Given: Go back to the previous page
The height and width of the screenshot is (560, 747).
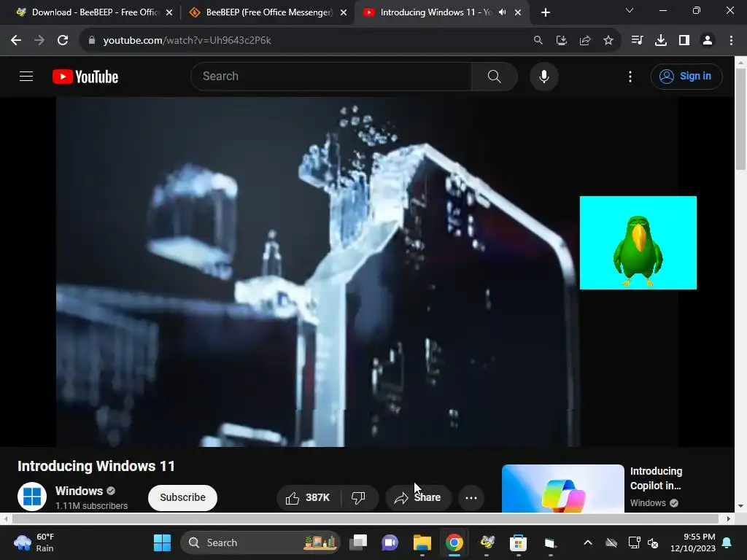Looking at the screenshot, I should point(16,41).
